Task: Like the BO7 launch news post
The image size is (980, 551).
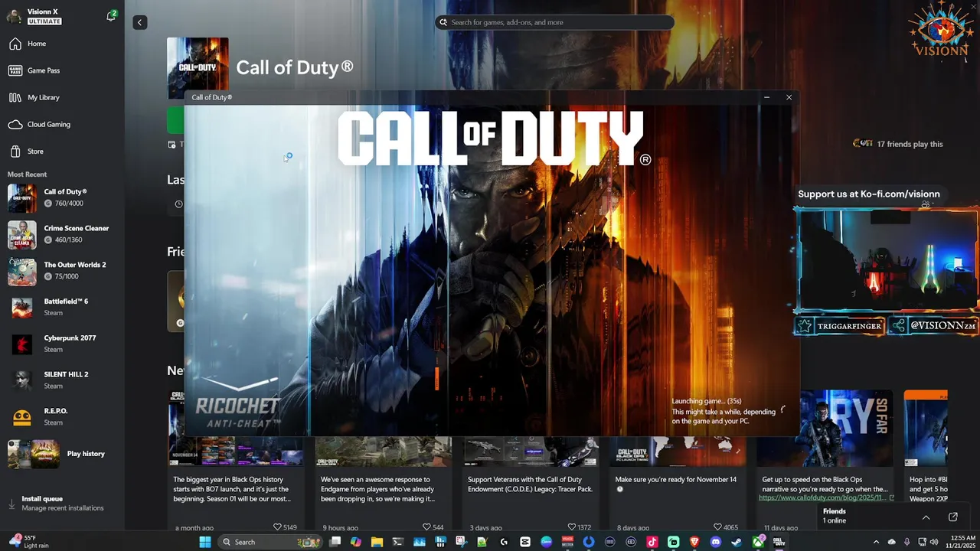Action: point(285,527)
